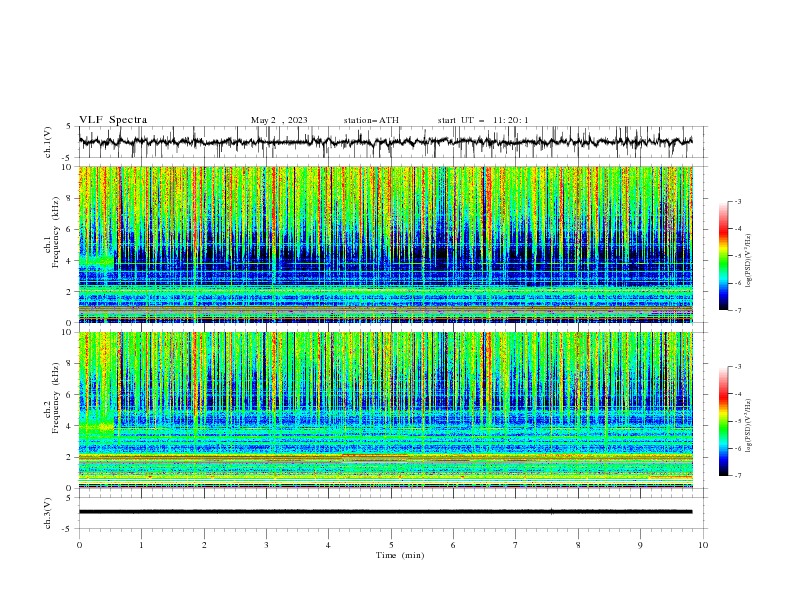Click the 'ch.3(V)' waveform axis label
Image resolution: width=792 pixels, height=612 pixels.
click(x=48, y=513)
